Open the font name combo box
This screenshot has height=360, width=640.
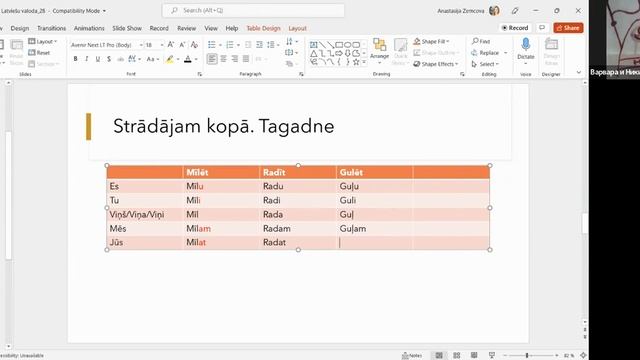tap(106, 45)
